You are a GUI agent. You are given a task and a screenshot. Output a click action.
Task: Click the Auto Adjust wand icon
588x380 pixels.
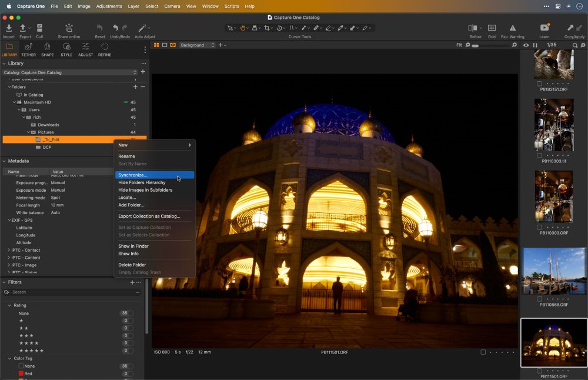coord(143,28)
